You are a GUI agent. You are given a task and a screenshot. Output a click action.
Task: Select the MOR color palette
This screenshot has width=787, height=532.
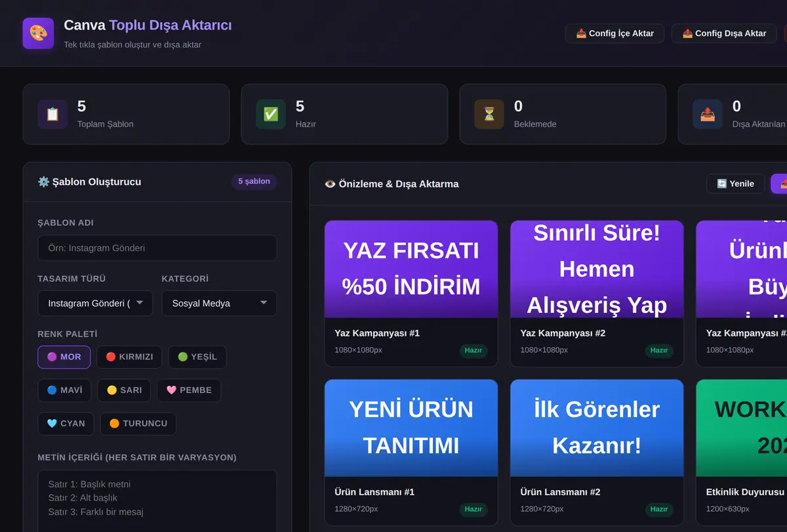coord(64,357)
